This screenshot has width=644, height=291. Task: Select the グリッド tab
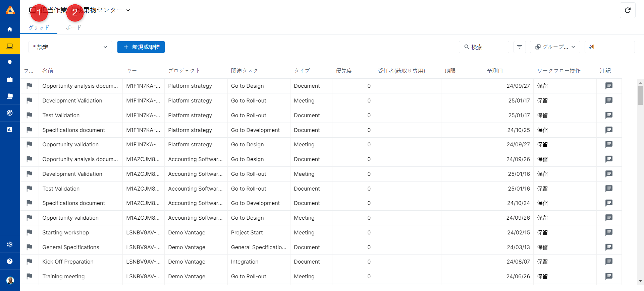(39, 27)
